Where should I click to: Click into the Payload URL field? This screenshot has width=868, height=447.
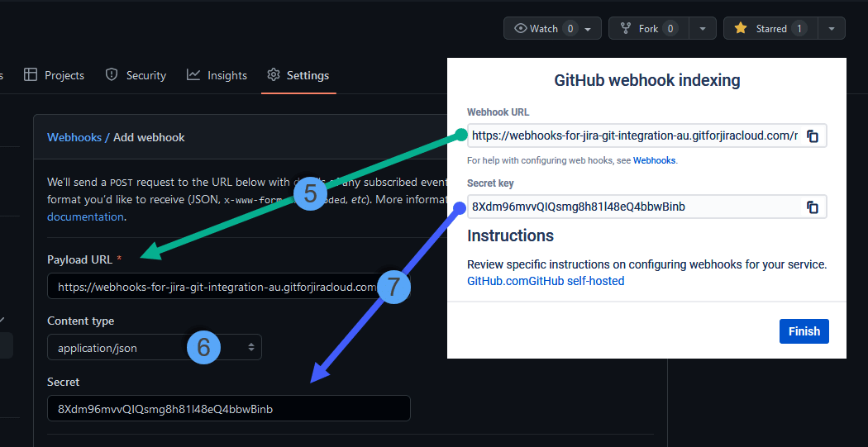point(213,288)
